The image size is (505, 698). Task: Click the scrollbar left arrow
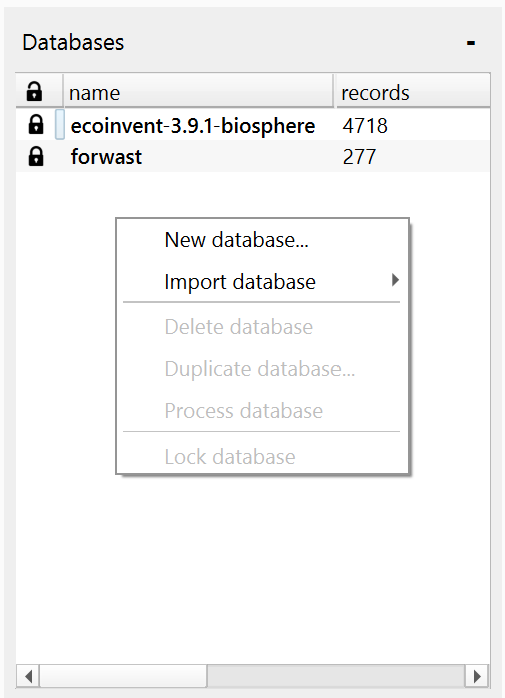pos(28,677)
